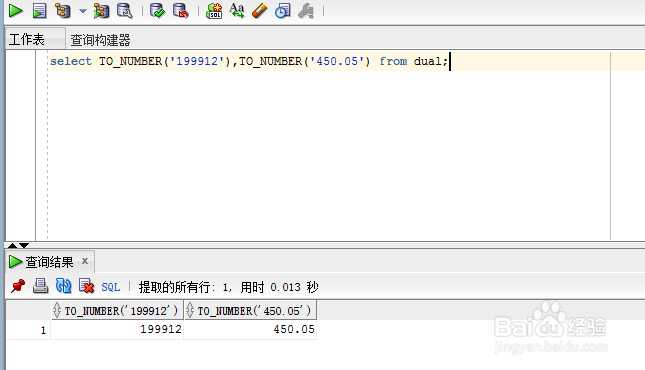Click the '450.05' string literal in the editor
Image resolution: width=645 pixels, height=370 pixels.
(x=337, y=61)
